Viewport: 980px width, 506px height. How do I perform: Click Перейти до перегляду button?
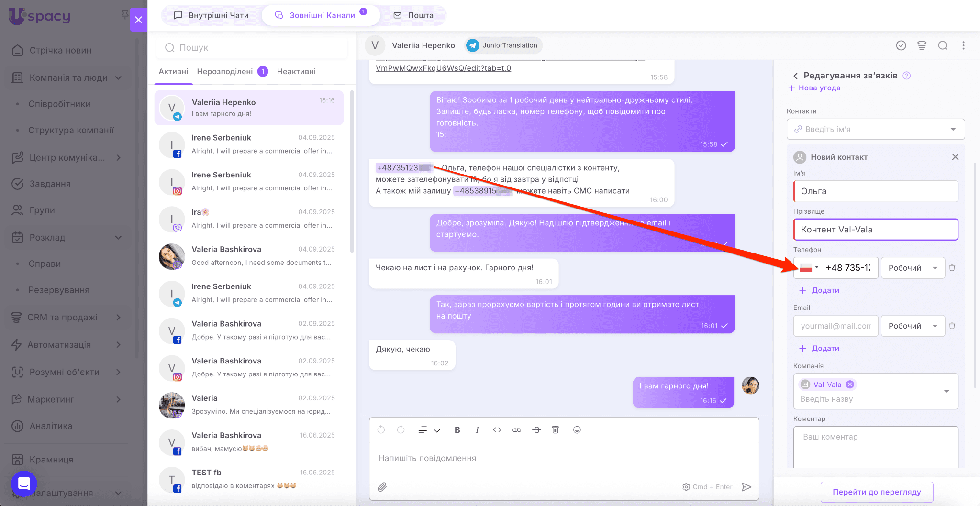[877, 492]
